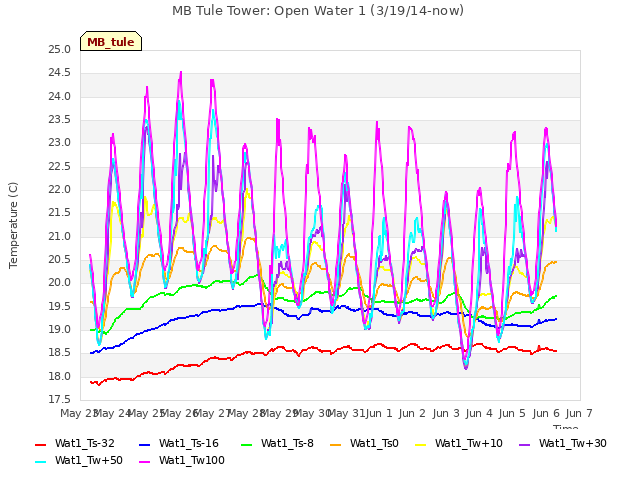Click the magenta Wat1_Tw100 legend swatch

tap(144, 462)
